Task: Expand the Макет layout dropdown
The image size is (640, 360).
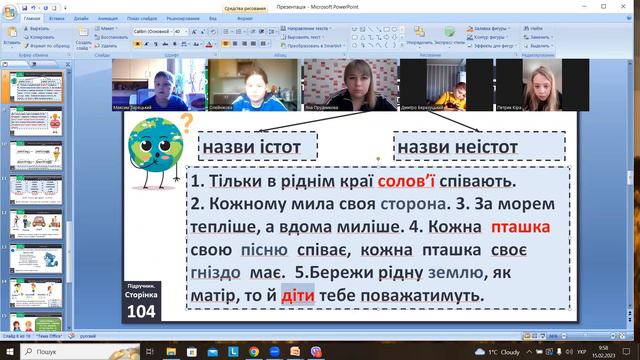Action: 106,29
